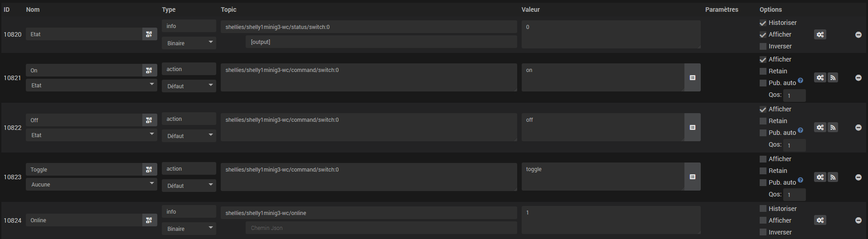
Task: Uncheck Historiser for the Etat command
Action: tap(763, 23)
